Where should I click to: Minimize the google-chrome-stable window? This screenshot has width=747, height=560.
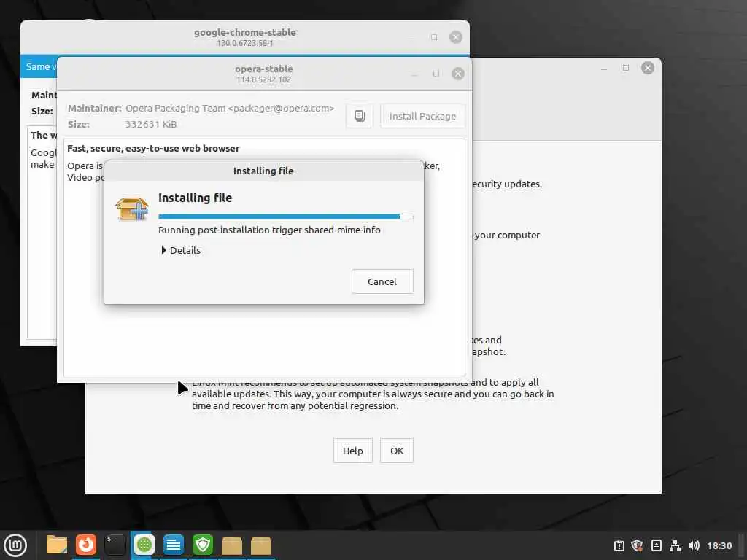pyautogui.click(x=412, y=37)
